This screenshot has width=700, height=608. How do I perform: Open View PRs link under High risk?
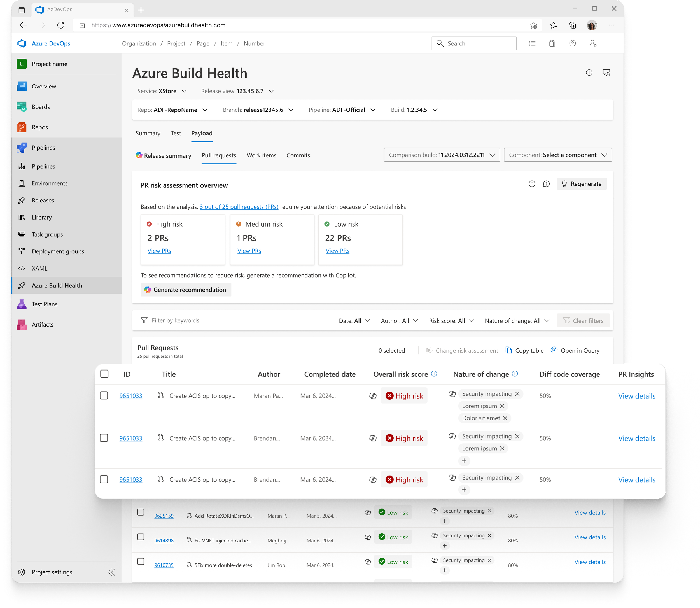pos(159,251)
